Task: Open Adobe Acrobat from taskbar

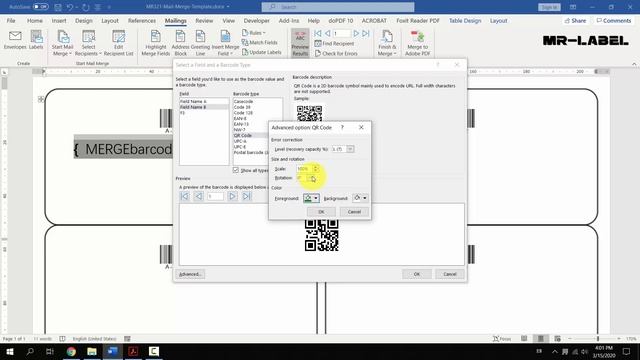Action: click(133, 351)
